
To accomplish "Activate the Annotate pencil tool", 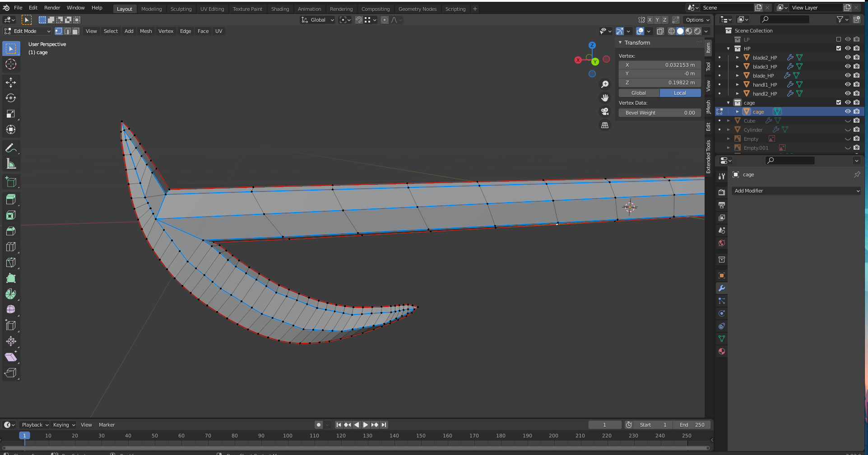I will pos(11,148).
